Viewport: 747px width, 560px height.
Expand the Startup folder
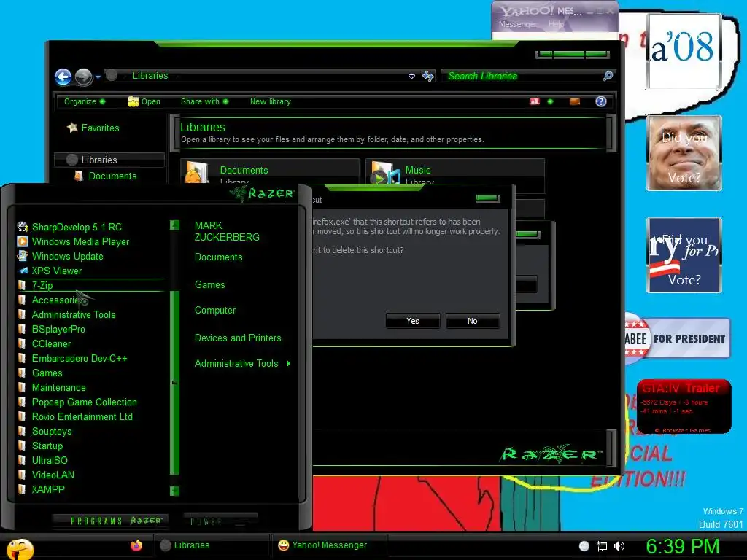40,446
